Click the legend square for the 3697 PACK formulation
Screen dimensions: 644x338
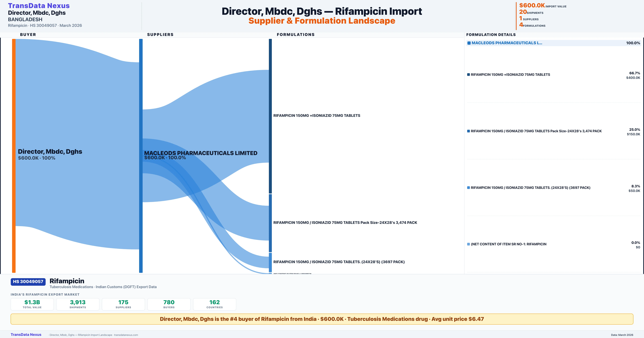[468, 188]
